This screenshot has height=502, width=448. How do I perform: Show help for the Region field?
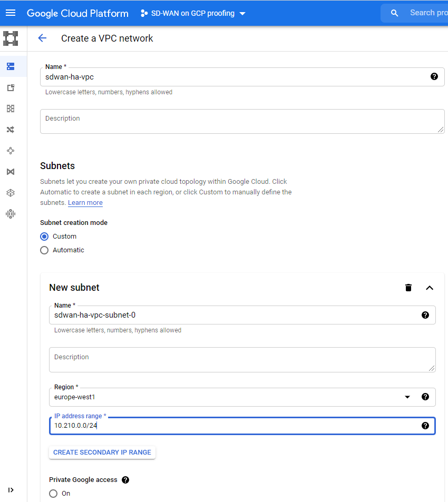(425, 397)
